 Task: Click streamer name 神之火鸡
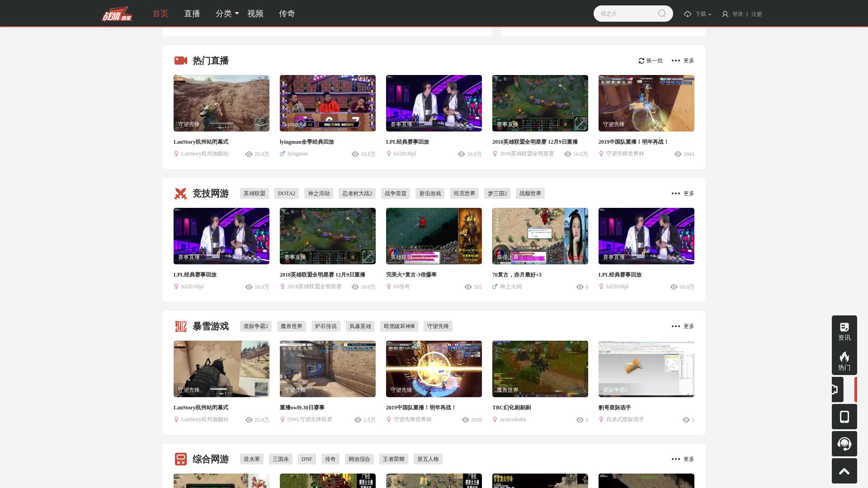511,286
